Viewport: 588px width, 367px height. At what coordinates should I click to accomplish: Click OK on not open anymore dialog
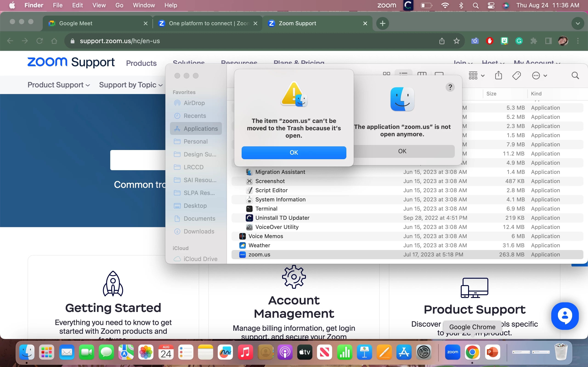click(402, 151)
